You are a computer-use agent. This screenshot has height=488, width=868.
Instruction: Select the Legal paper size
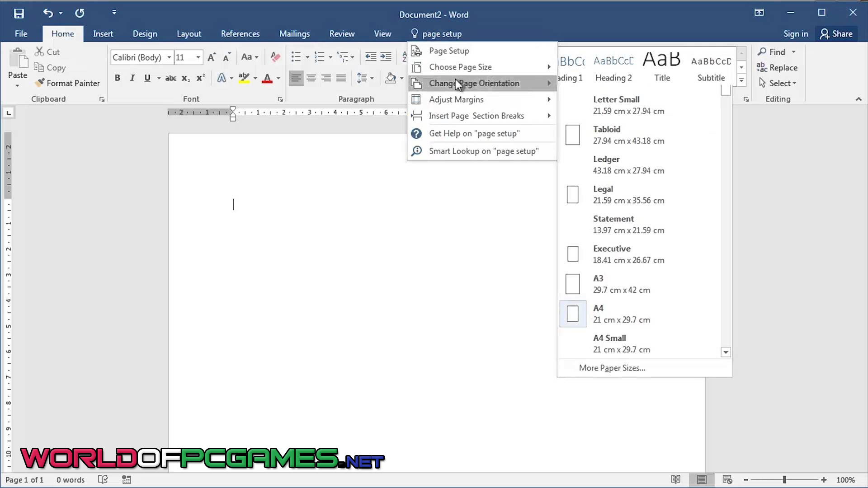click(x=639, y=195)
